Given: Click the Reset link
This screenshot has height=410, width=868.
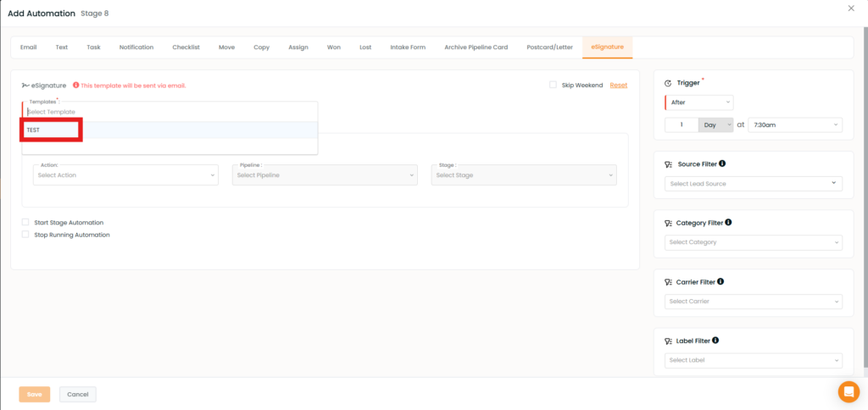Looking at the screenshot, I should 618,86.
